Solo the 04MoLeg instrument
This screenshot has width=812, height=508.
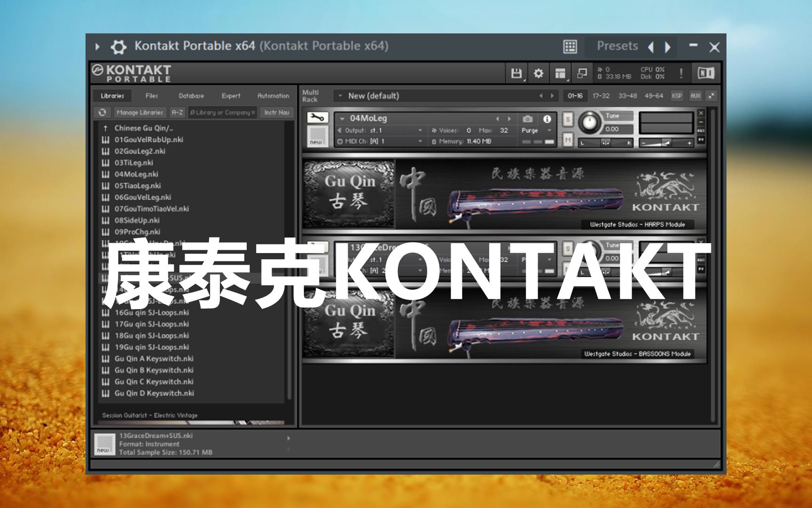click(x=568, y=119)
